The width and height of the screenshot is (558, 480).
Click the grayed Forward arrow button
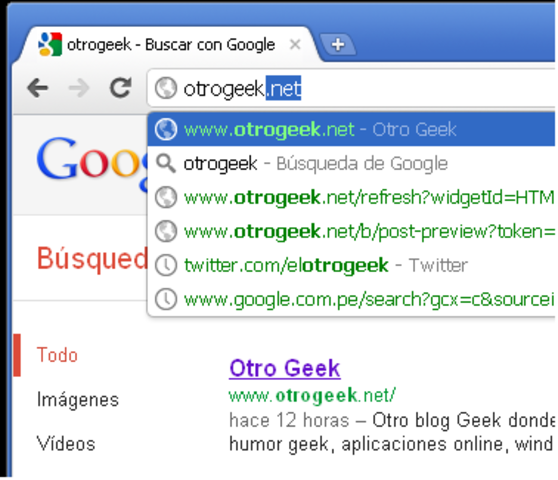79,88
